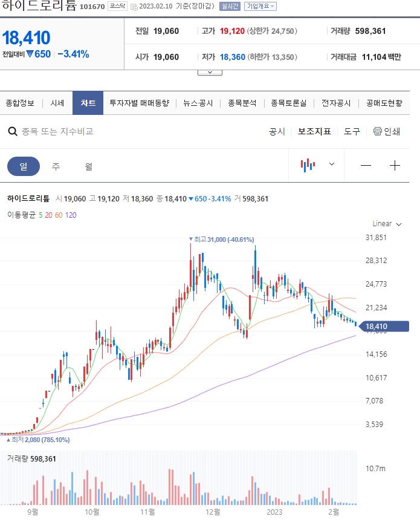Select the 일 daily period toggle
Viewport: 420px width, 528px height.
click(24, 166)
